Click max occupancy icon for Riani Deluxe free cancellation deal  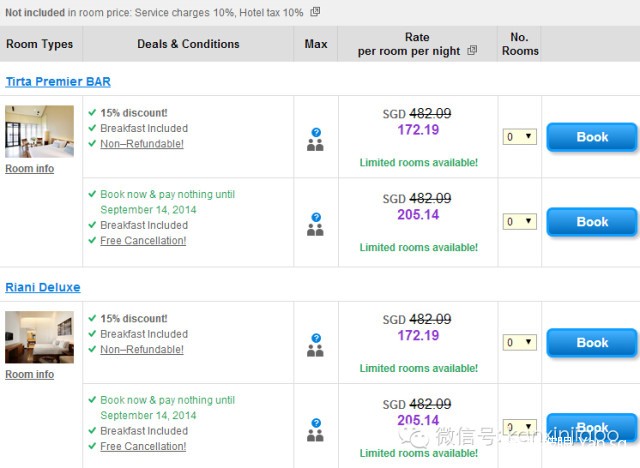[x=315, y=430]
